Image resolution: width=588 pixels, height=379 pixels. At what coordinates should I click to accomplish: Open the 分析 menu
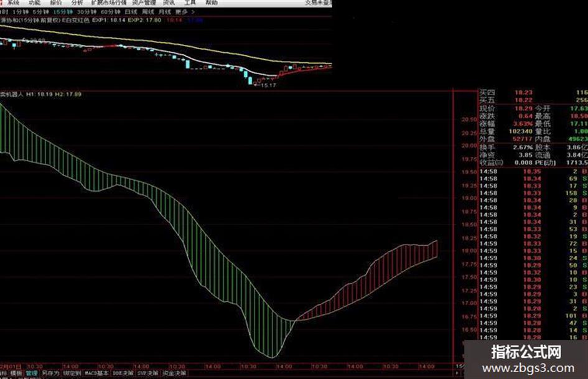(x=77, y=2)
